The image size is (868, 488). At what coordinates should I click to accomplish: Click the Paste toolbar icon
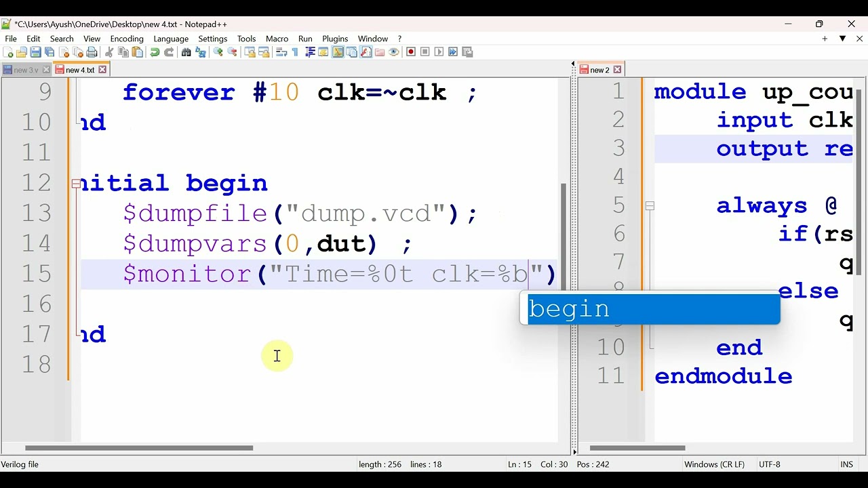[137, 52]
